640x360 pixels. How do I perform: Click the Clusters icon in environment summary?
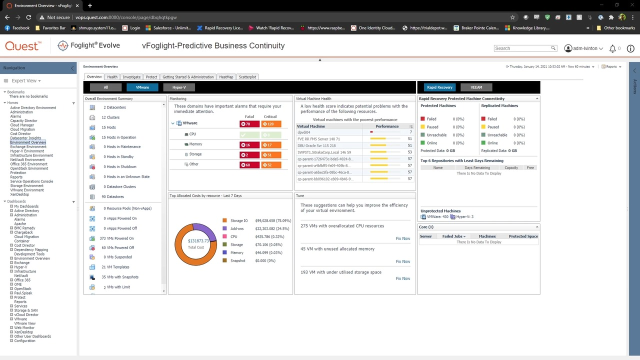(92, 118)
